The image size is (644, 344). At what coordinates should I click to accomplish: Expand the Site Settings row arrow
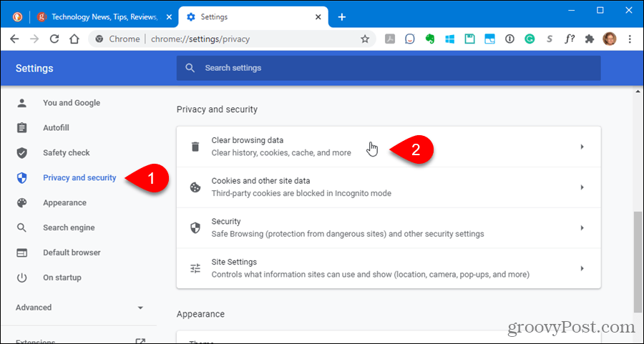582,268
